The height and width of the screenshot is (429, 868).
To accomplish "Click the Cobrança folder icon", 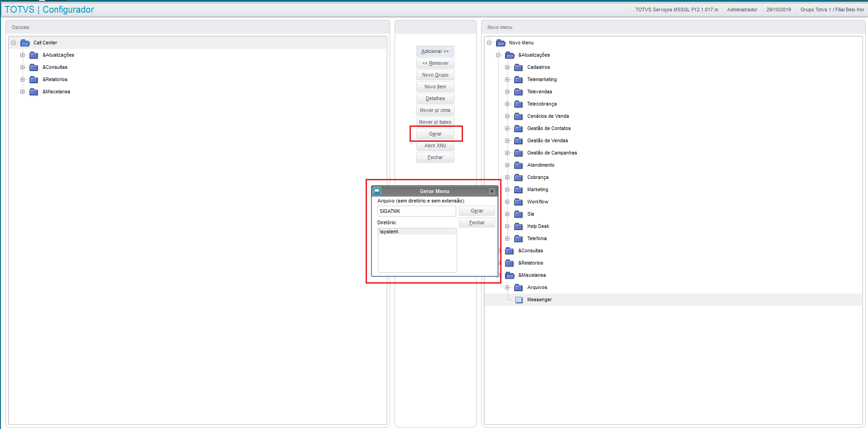I will pyautogui.click(x=518, y=177).
